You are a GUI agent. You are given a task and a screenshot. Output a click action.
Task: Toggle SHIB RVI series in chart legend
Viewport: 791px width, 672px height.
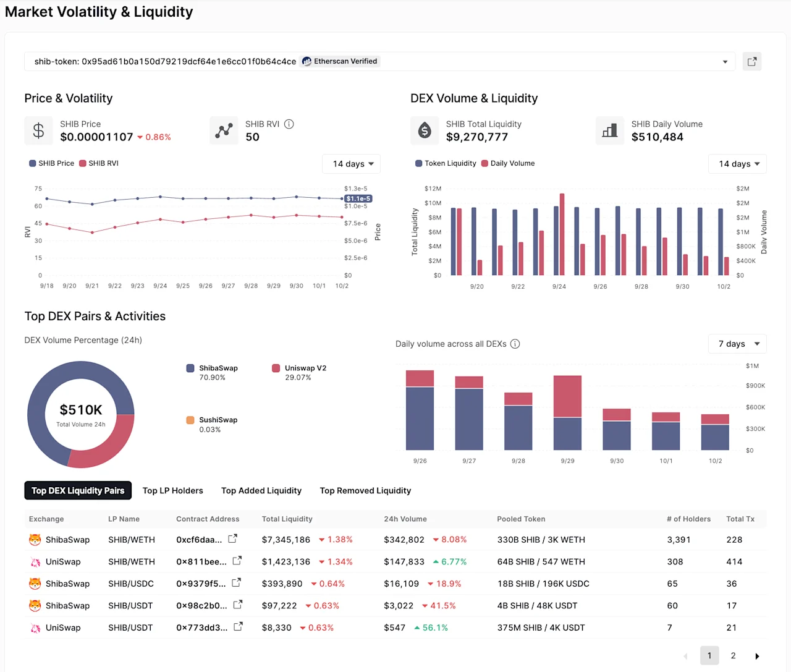point(99,163)
